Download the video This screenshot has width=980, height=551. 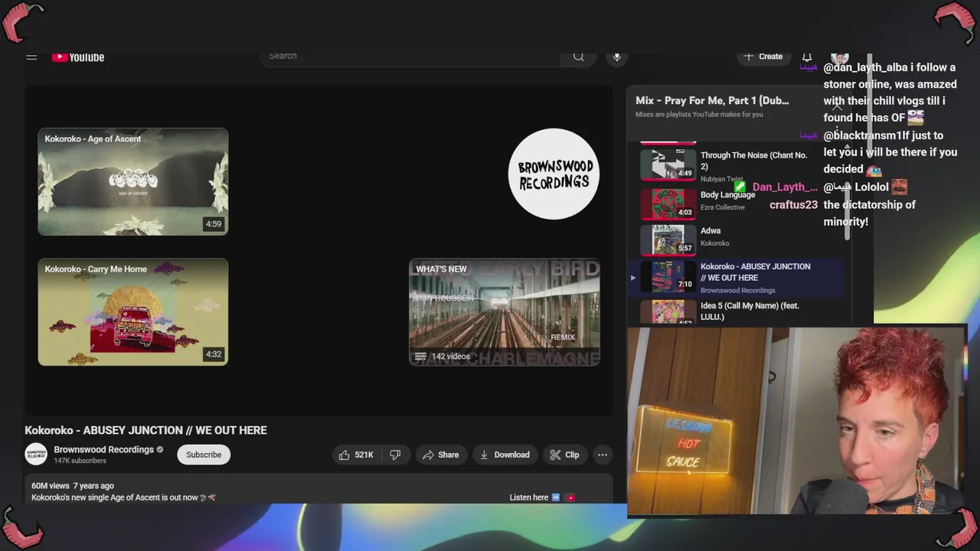pyautogui.click(x=505, y=455)
